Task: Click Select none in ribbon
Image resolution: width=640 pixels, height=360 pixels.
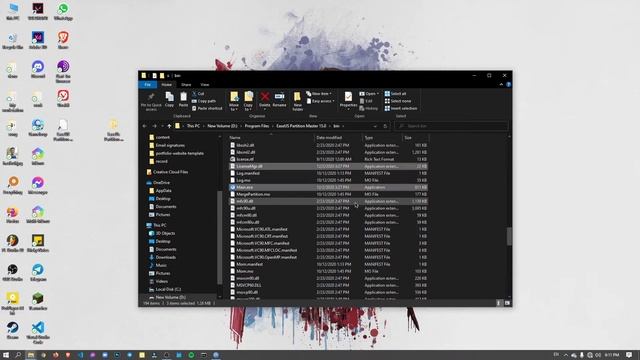Action: [398, 101]
